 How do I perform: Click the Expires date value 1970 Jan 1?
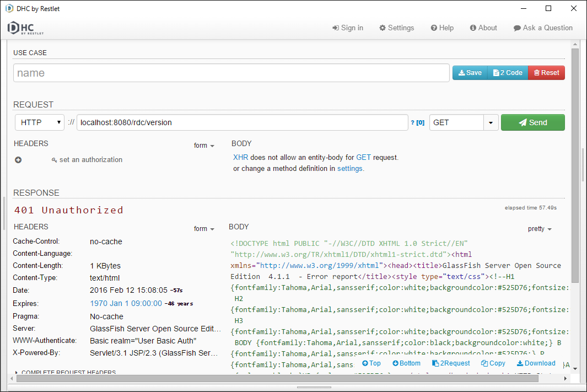coord(126,303)
